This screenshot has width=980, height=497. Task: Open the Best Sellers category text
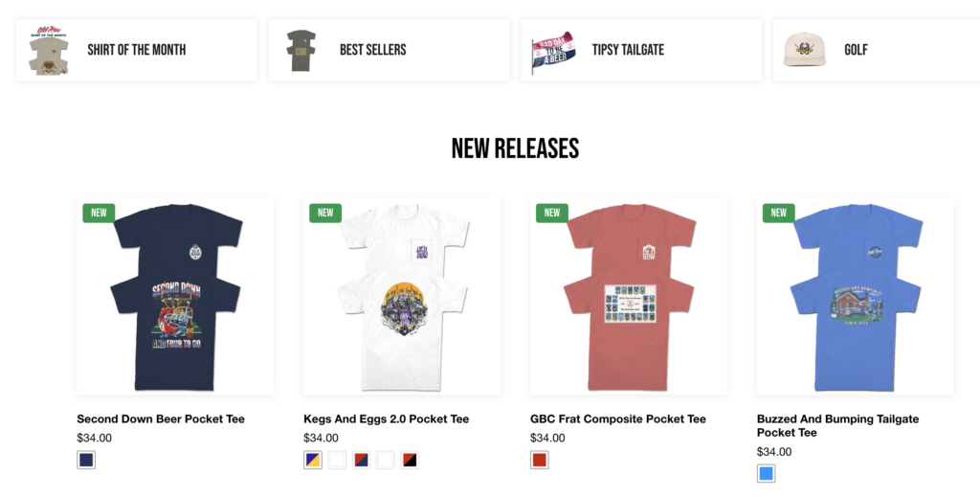pyautogui.click(x=372, y=50)
